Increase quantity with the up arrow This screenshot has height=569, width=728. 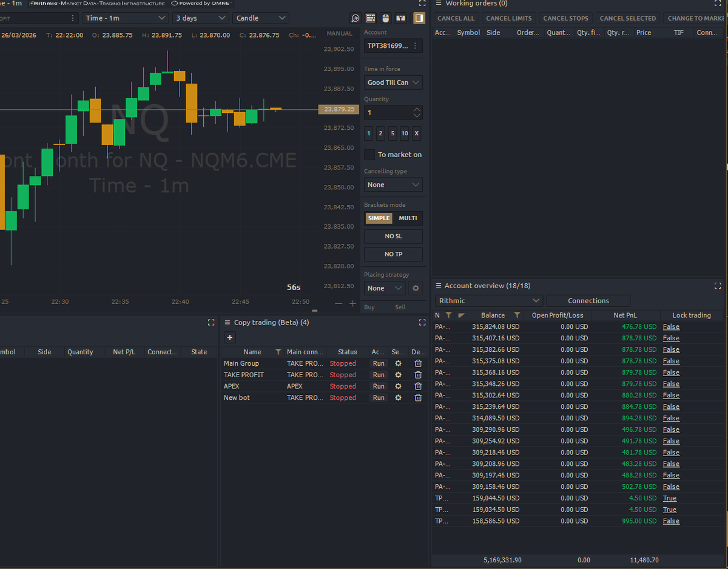(x=417, y=110)
